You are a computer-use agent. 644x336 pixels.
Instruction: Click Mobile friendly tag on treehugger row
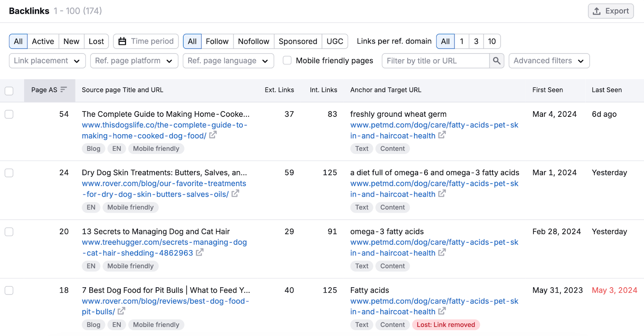130,266
